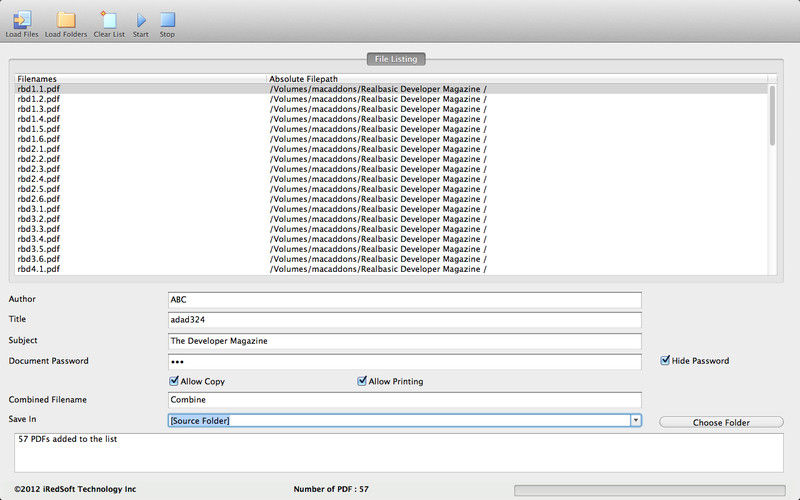Select row rbd3.3.pdf
Image resolution: width=800 pixels, height=500 pixels.
(x=391, y=229)
